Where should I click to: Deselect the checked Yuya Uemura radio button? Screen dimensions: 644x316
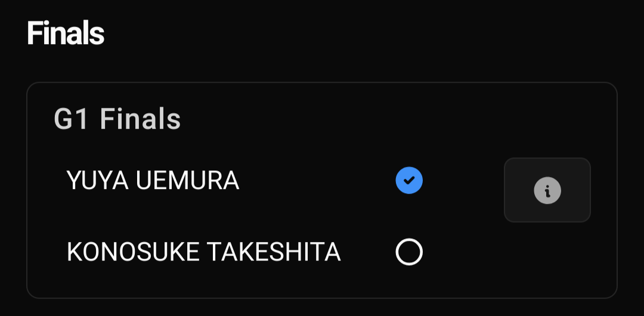409,181
